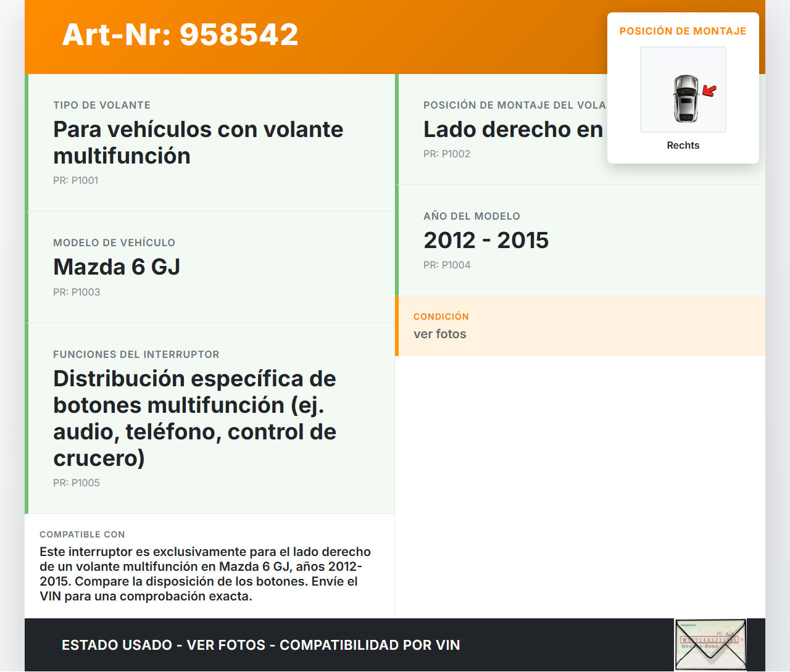
Task: Click the Art-Nr: 958542 header title
Action: (x=180, y=35)
